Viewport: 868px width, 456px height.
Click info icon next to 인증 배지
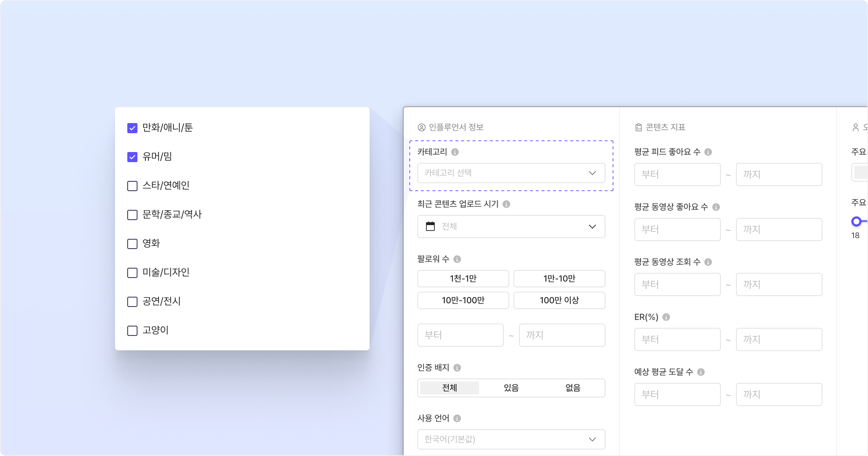[457, 368]
